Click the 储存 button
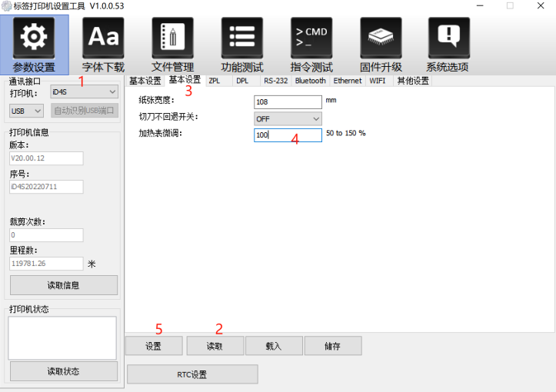This screenshot has height=392, width=556. 333,346
